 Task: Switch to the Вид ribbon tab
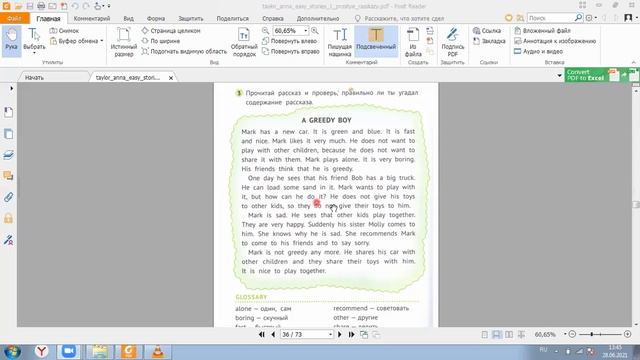click(129, 18)
